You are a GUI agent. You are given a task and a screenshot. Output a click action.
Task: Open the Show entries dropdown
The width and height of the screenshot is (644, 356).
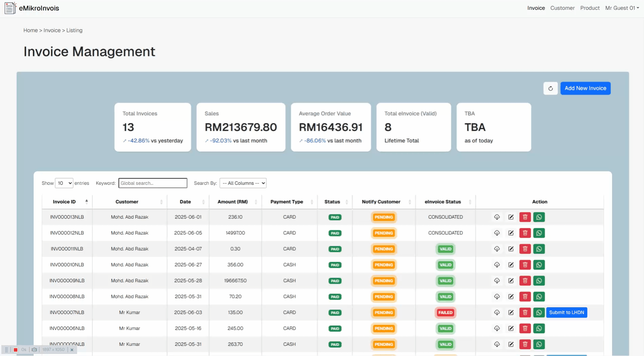[64, 183]
